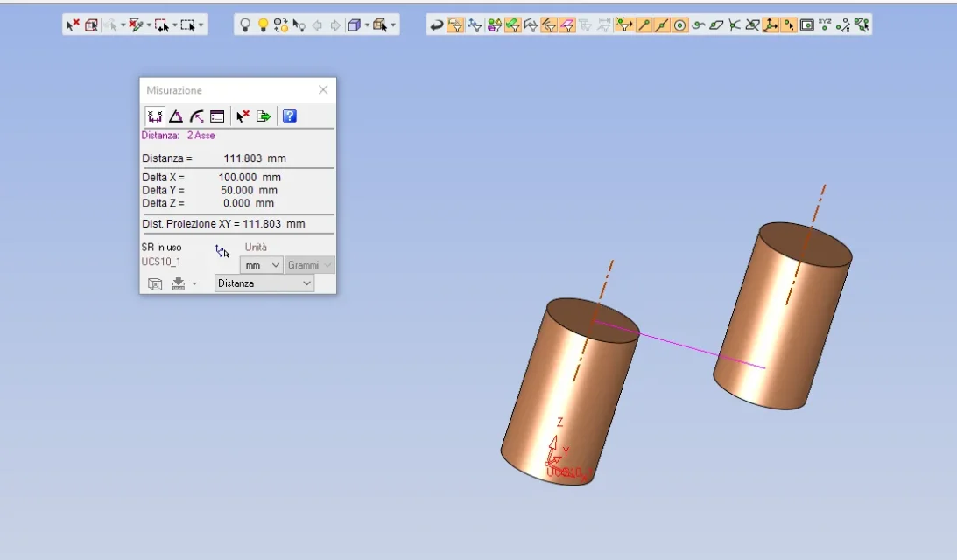The image size is (957, 560).
Task: Select the radius arc measurement icon
Action: (x=196, y=115)
